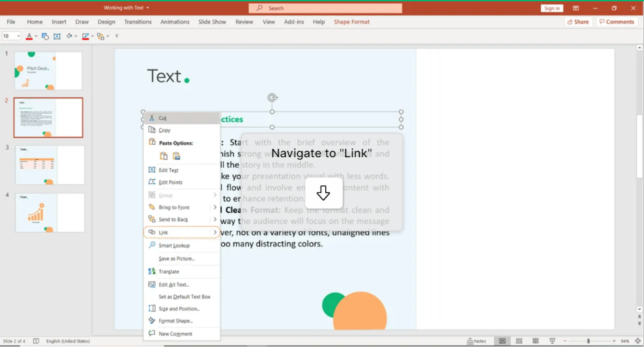This screenshot has width=644, height=347.
Task: Select New Comment in context menu
Action: click(x=181, y=334)
